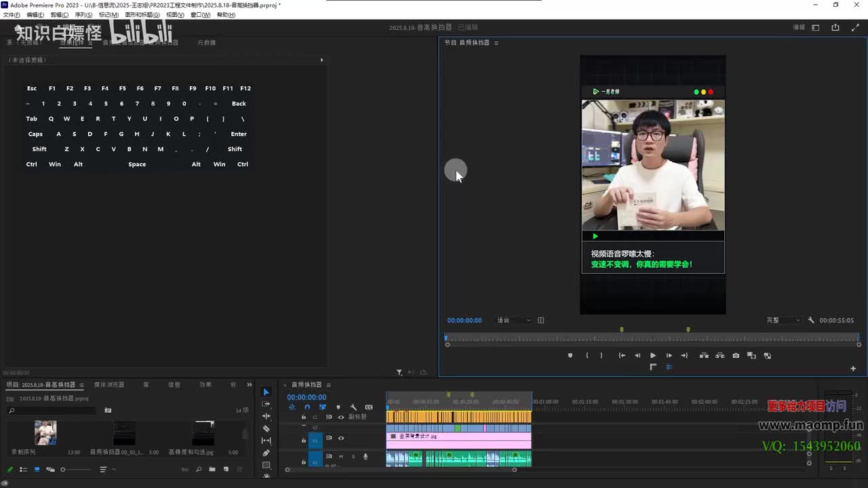Open the zoom level dropdown showing 适合

pos(514,321)
